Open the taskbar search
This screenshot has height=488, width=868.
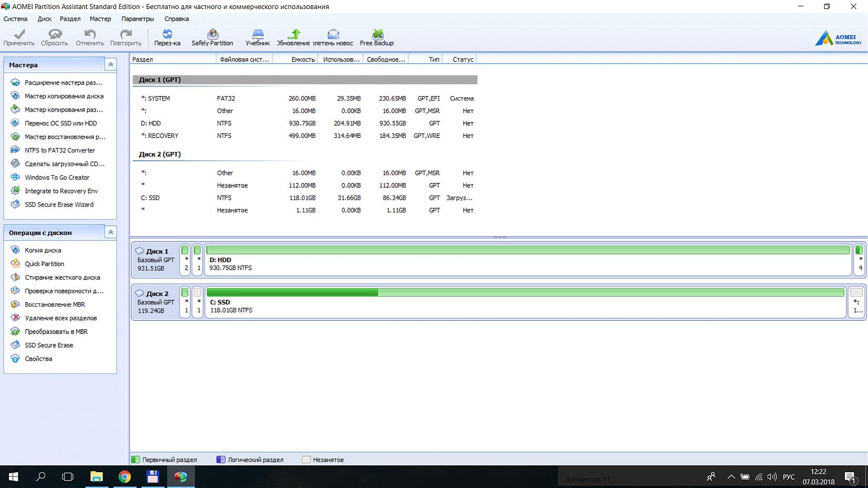(x=41, y=477)
